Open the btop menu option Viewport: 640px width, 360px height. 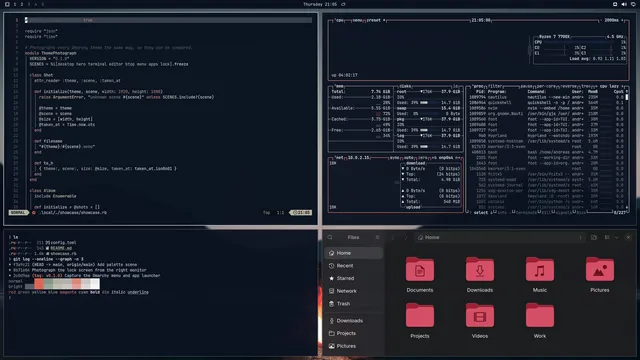point(358,20)
